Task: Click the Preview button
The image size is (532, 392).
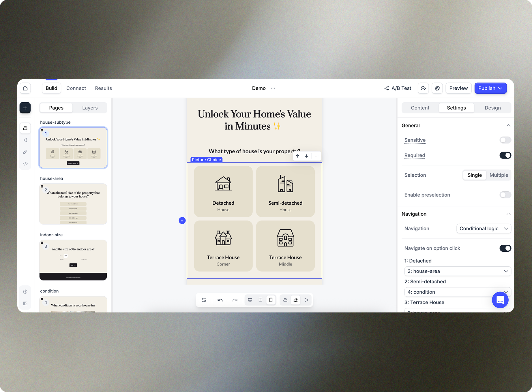Action: (459, 88)
